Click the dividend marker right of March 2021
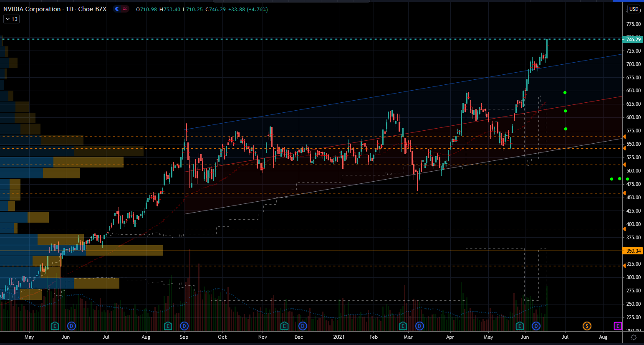Viewport: 644px width, 345px height. pos(419,326)
